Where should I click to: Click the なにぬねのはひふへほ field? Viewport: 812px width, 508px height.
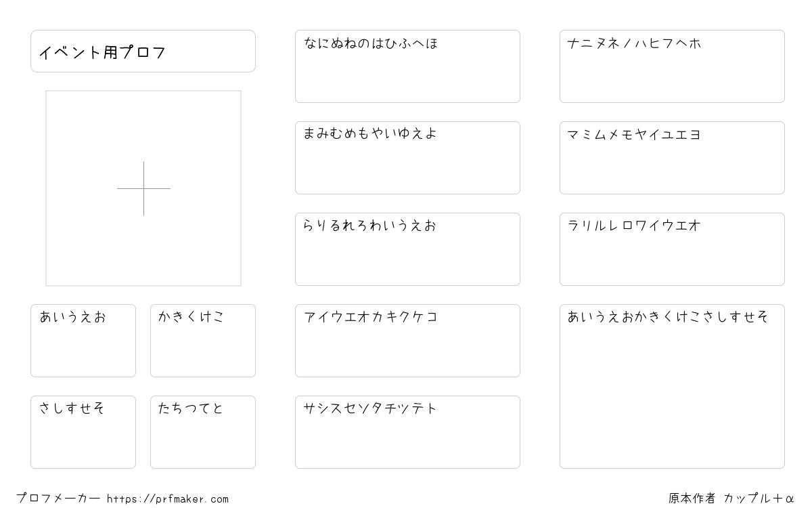coord(407,66)
